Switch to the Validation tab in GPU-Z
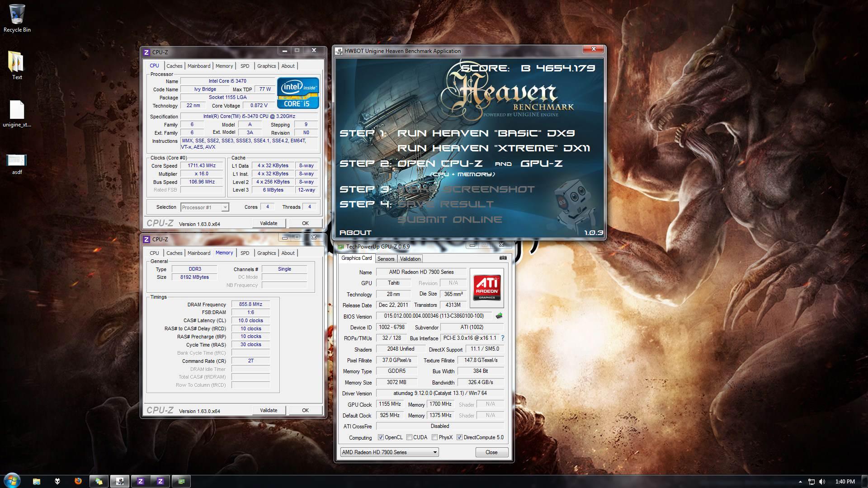Viewport: 868px width, 488px height. coord(410,259)
